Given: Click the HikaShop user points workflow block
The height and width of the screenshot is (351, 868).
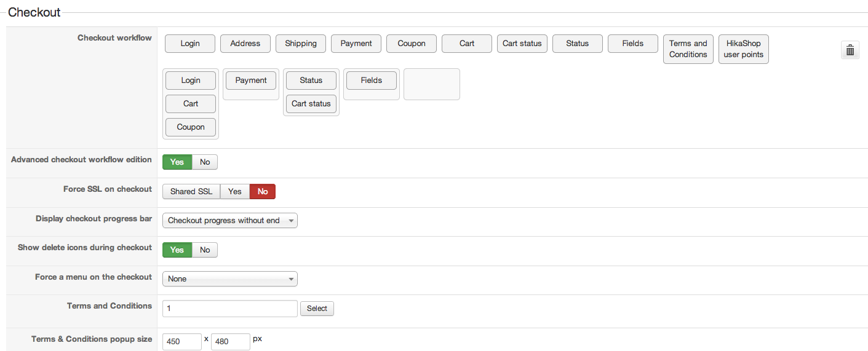Looking at the screenshot, I should point(743,49).
